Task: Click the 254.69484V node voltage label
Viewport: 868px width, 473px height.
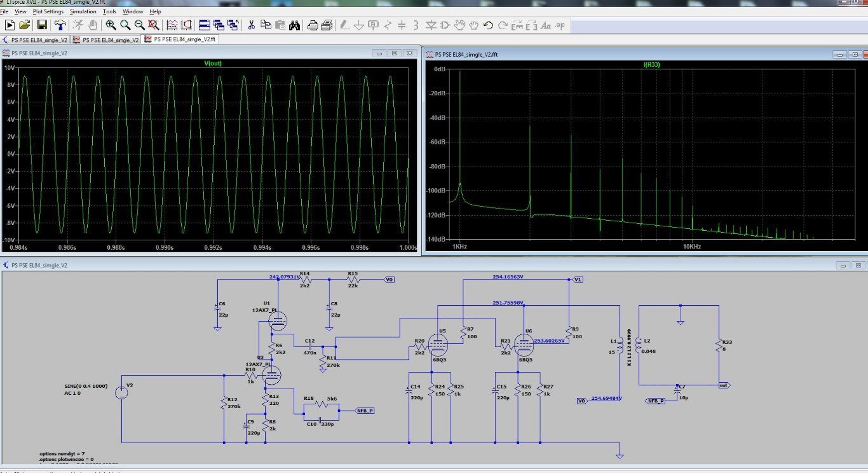Action: tap(606, 399)
